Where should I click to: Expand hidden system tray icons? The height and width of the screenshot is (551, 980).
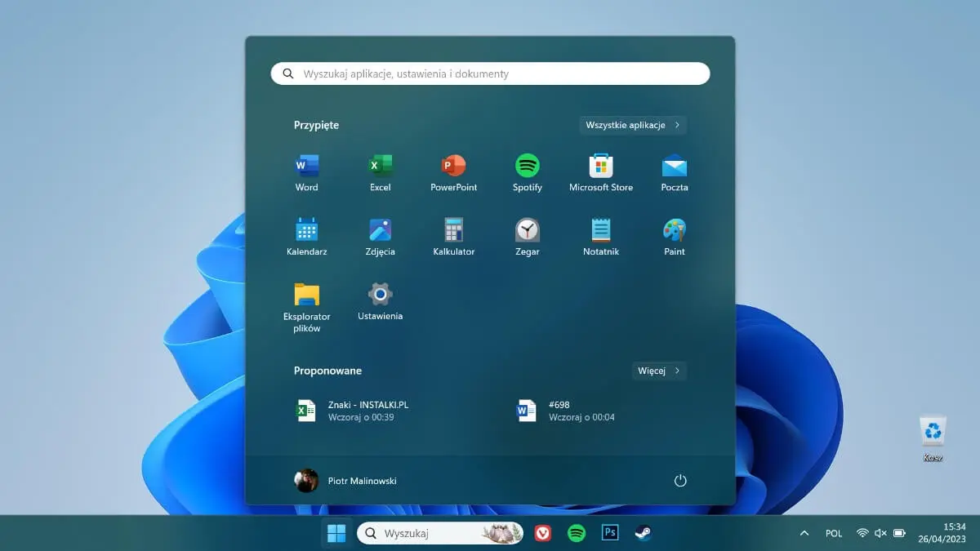(804, 533)
